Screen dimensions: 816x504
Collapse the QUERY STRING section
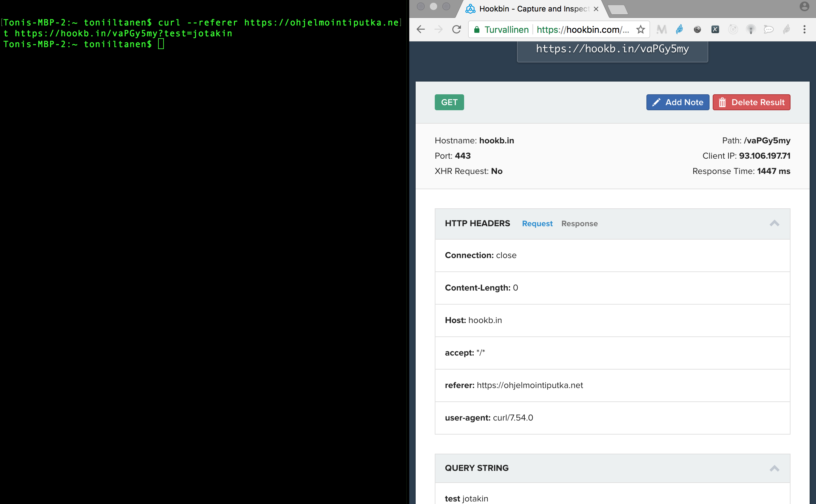pos(774,468)
